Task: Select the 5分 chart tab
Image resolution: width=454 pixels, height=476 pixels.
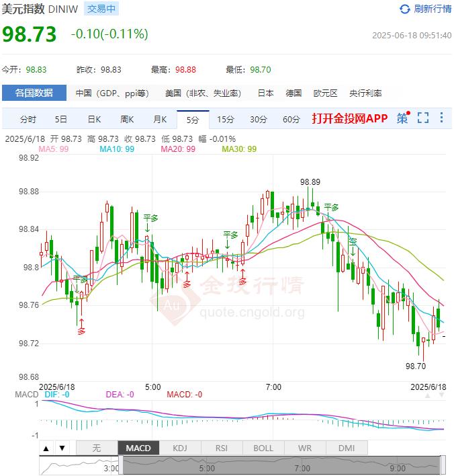Action: (193, 120)
